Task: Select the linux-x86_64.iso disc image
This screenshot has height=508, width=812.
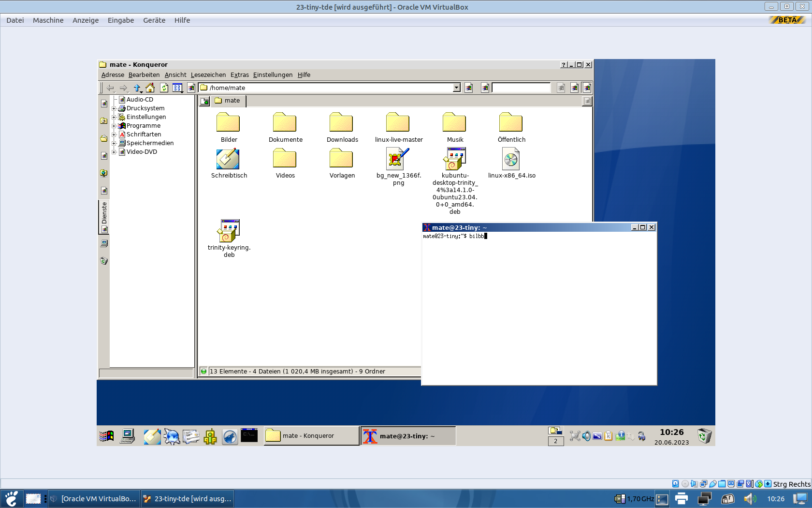Action: point(511,164)
